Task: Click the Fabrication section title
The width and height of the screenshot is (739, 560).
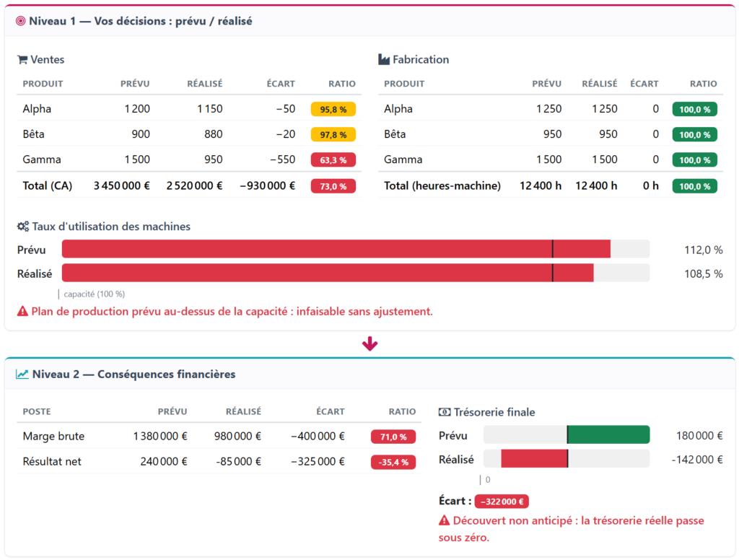Action: 421,60
